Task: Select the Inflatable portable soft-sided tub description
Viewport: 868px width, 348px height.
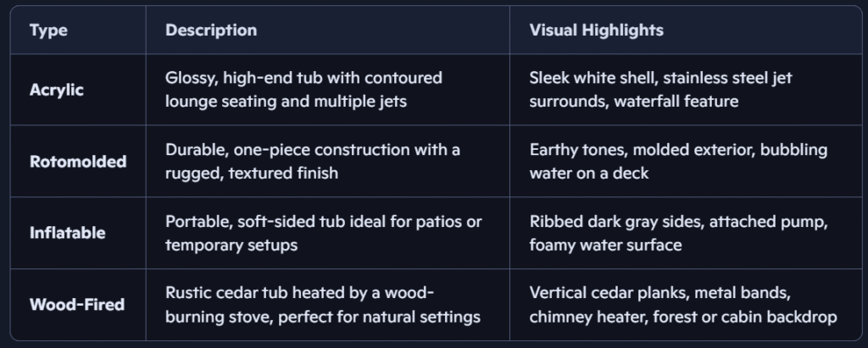Action: 323,234
